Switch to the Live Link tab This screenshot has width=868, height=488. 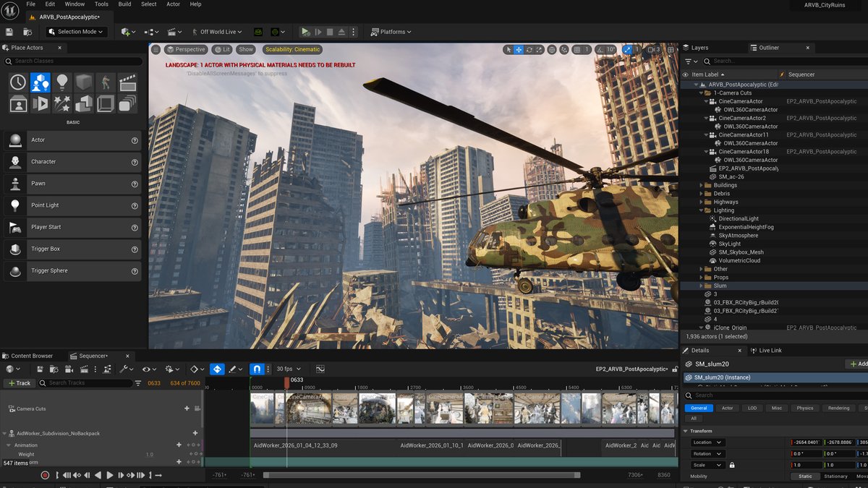(766, 351)
